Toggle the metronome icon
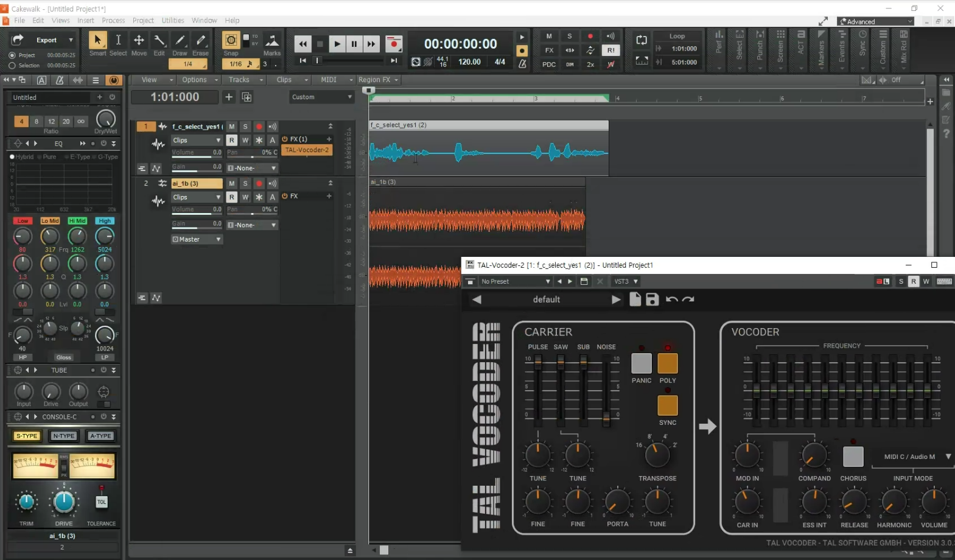This screenshot has height=560, width=955. pos(522,63)
